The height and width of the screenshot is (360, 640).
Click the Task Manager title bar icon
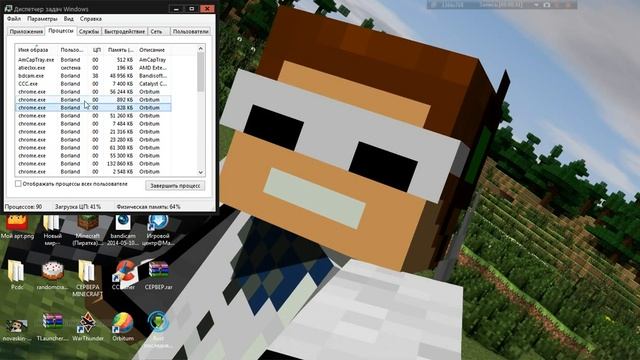coord(8,8)
